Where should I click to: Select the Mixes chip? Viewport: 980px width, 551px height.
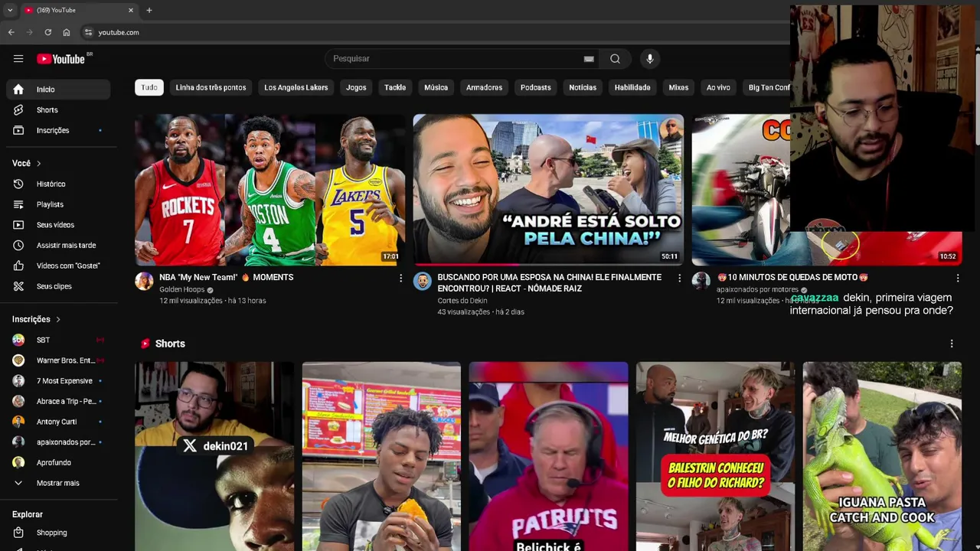[x=678, y=87]
